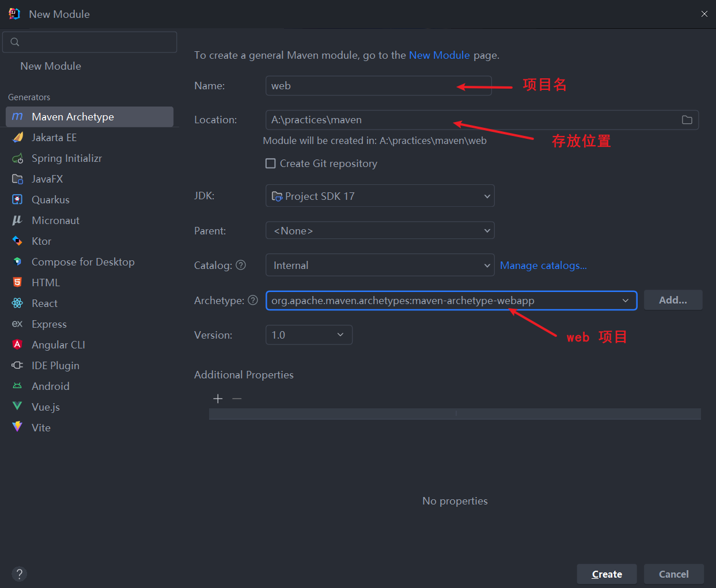Click the Compose for Desktop icon
Screen dimensions: 716x588
pos(17,262)
